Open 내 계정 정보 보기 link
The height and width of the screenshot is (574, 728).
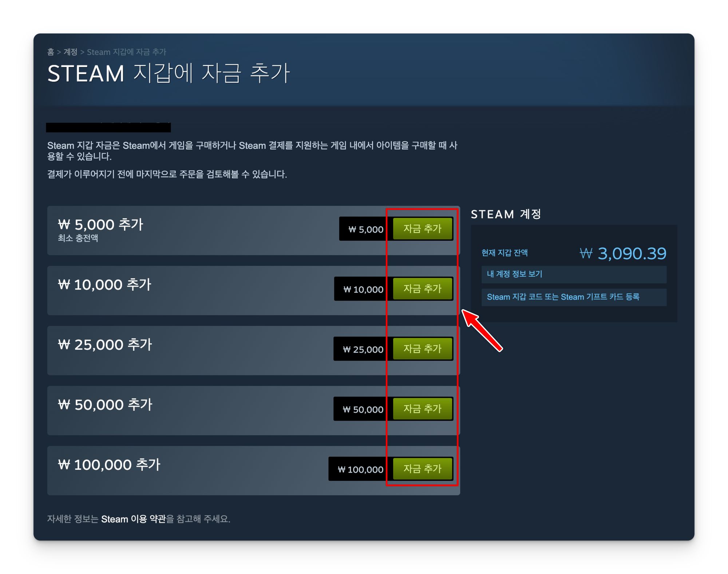[574, 274]
